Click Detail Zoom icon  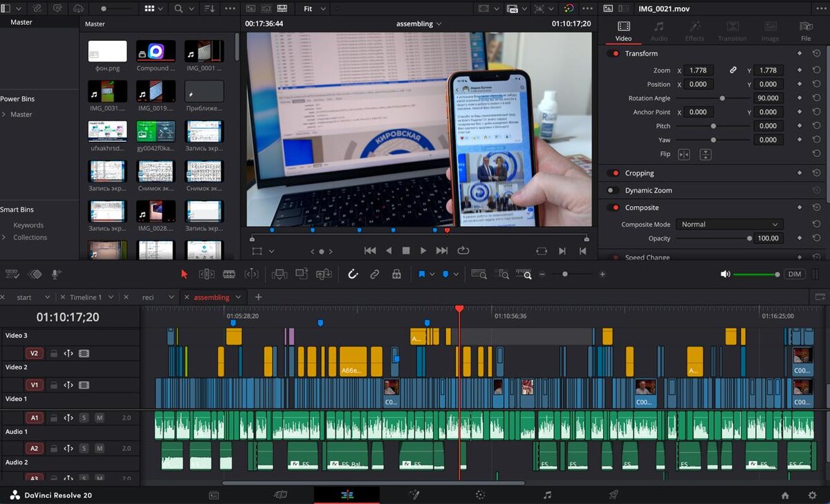point(502,274)
